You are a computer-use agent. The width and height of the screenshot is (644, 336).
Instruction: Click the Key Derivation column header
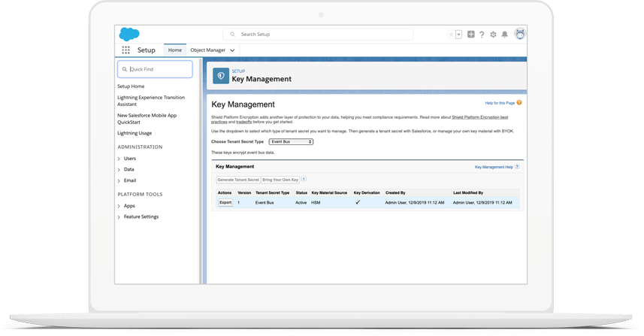[367, 192]
